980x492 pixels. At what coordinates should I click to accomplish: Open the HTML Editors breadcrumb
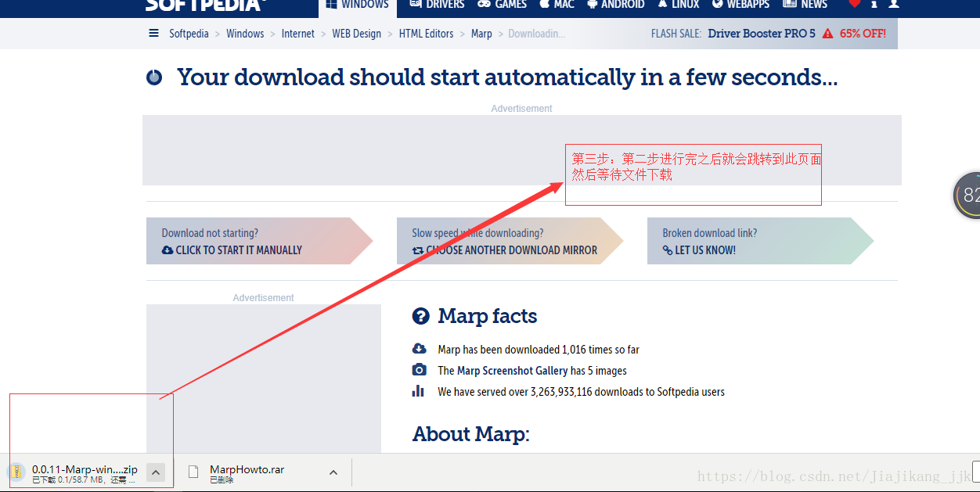(x=426, y=34)
